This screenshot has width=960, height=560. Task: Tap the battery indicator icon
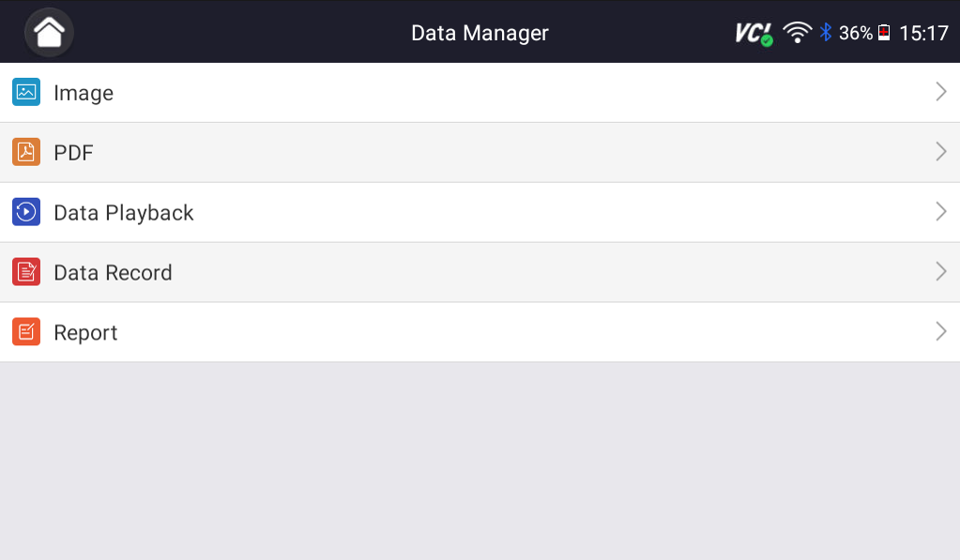click(x=884, y=33)
